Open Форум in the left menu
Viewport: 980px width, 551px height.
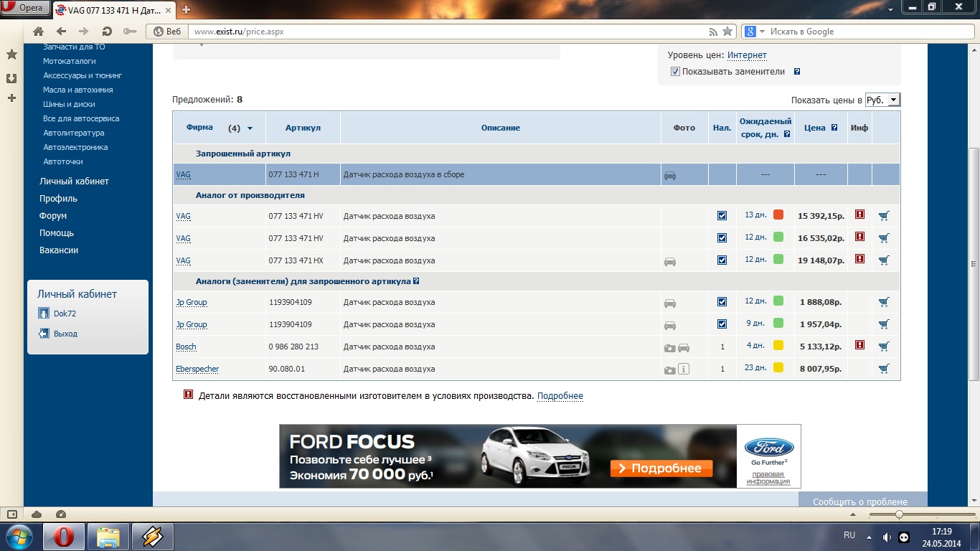point(53,216)
